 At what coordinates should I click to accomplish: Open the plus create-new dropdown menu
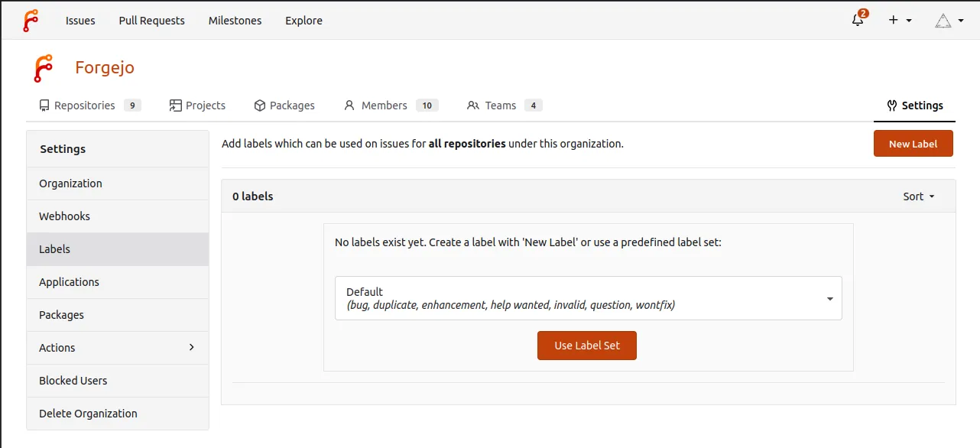coord(900,21)
